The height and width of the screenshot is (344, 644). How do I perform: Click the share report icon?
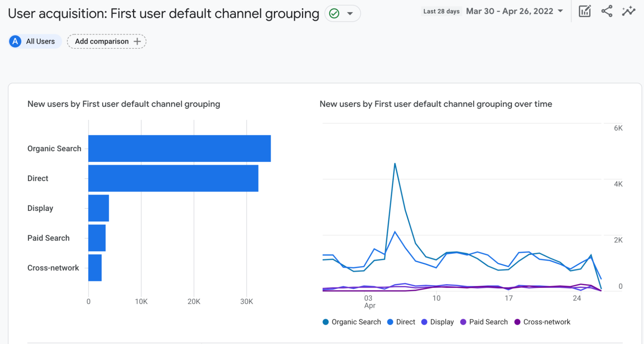click(x=607, y=12)
